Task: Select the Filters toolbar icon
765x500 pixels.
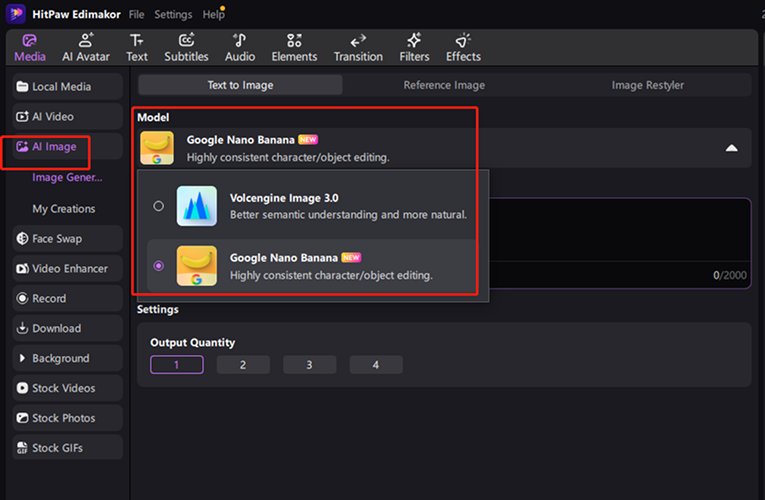Action: pyautogui.click(x=414, y=46)
